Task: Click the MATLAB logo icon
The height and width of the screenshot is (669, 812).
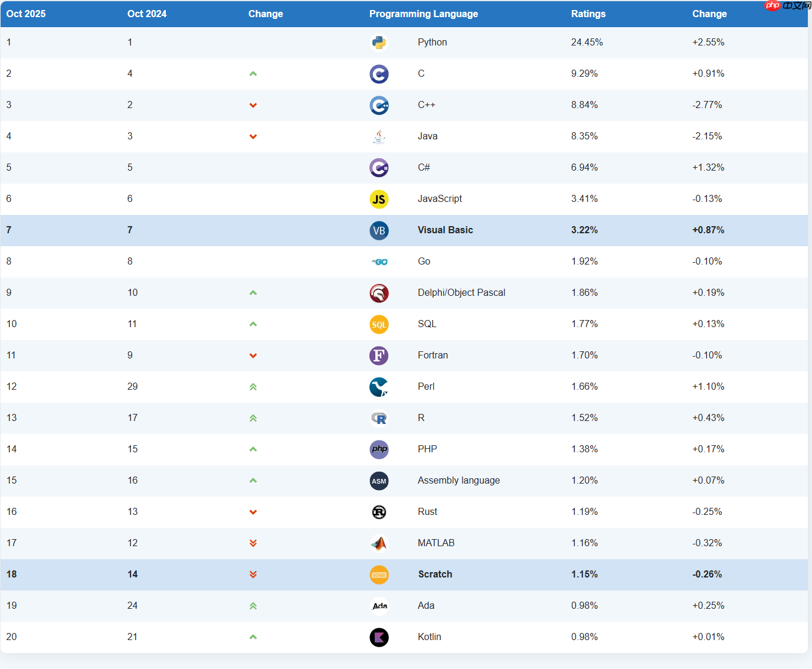Action: pos(379,543)
